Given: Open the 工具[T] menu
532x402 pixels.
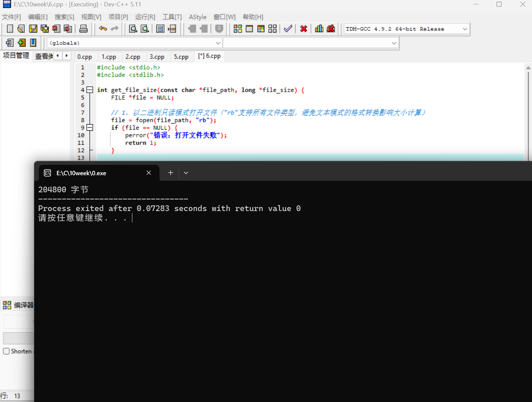Looking at the screenshot, I should click(172, 17).
